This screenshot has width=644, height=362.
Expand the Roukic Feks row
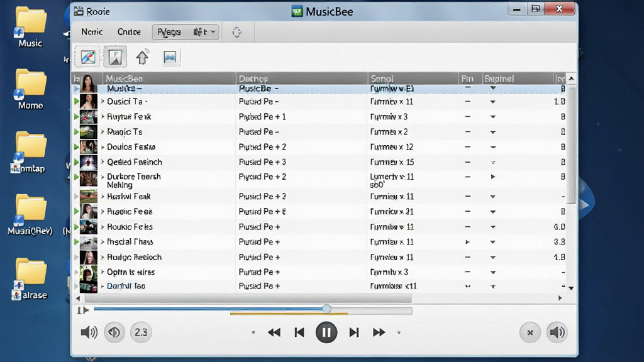pos(103,226)
